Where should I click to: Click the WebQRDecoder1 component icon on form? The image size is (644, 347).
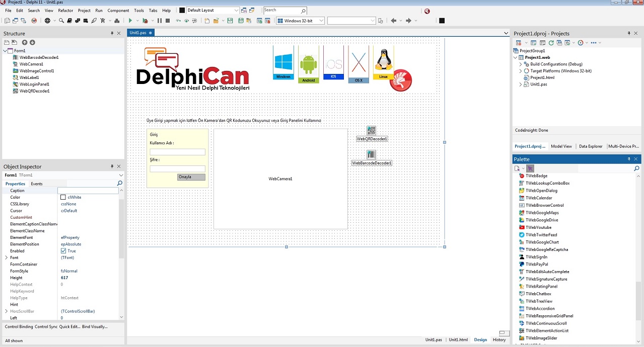(x=371, y=130)
